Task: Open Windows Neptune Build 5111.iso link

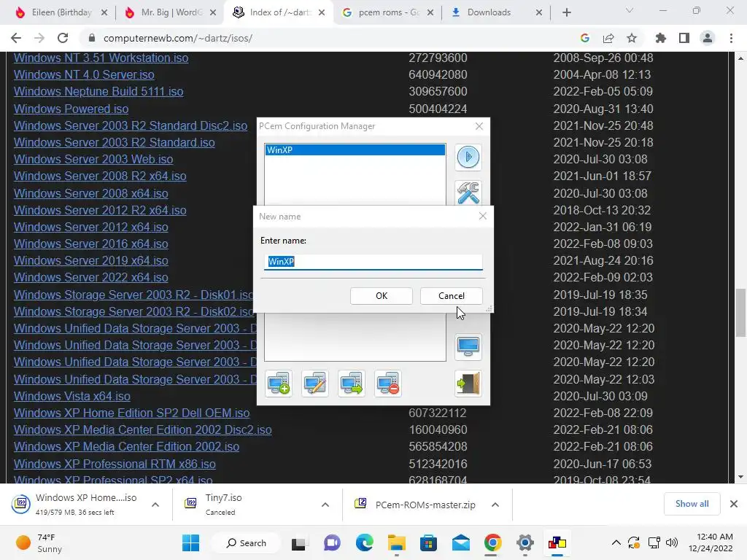Action: pyautogui.click(x=98, y=91)
